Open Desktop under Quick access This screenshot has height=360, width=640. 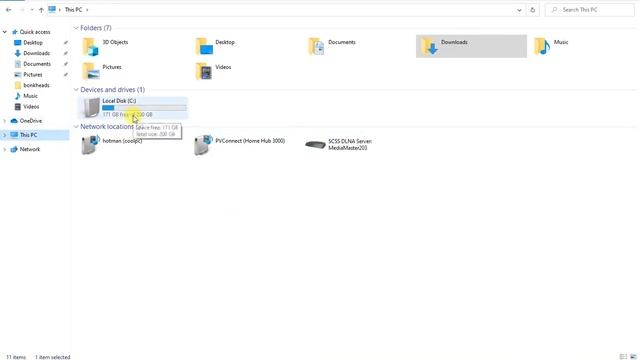click(33, 42)
